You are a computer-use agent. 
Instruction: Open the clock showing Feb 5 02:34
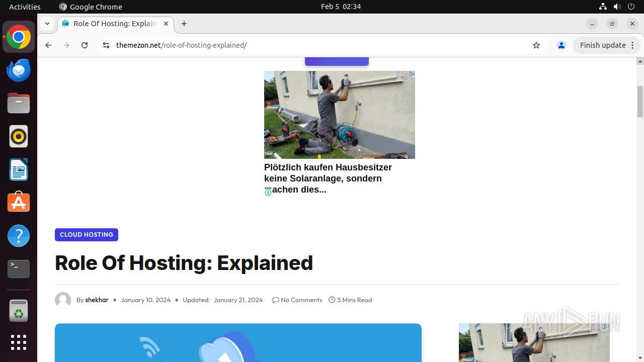[x=341, y=7]
